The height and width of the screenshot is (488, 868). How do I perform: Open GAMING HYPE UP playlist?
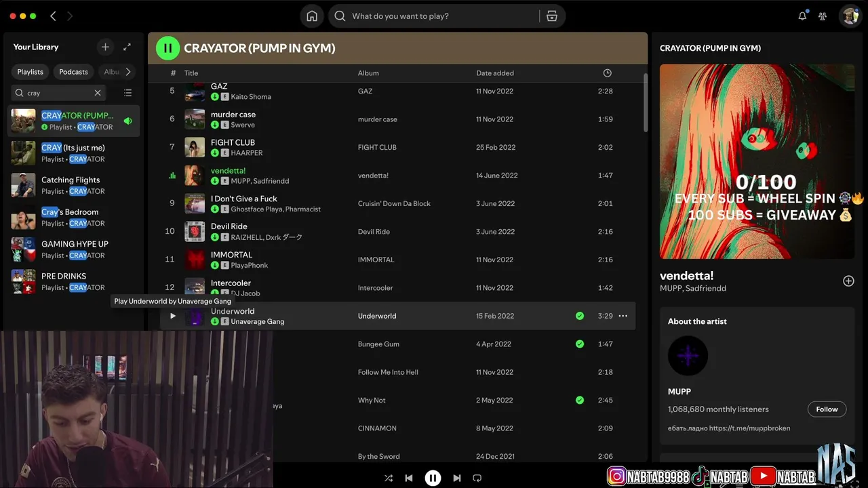73,249
